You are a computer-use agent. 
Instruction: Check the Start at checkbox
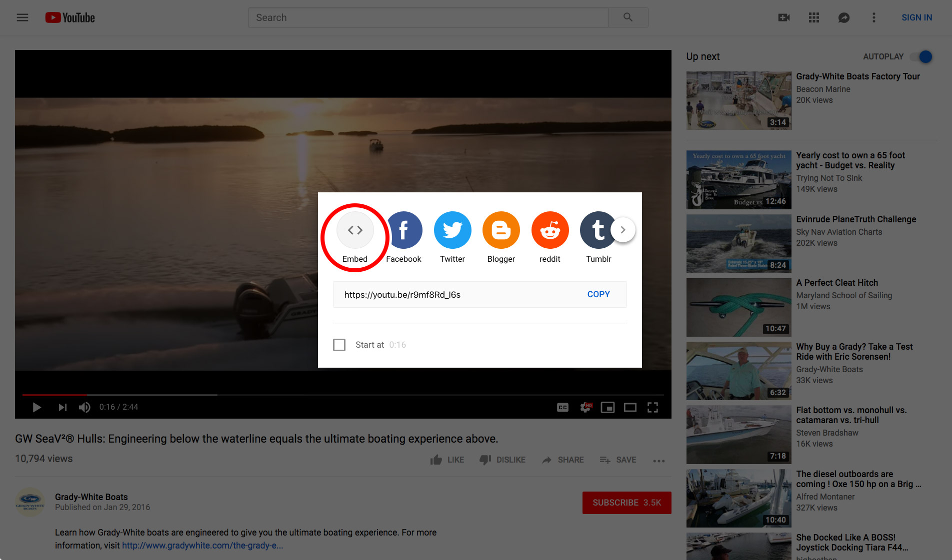click(339, 345)
